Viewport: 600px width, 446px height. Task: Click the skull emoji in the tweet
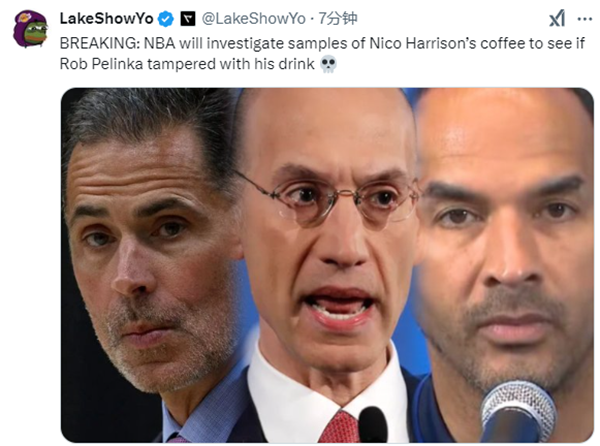pos(328,64)
